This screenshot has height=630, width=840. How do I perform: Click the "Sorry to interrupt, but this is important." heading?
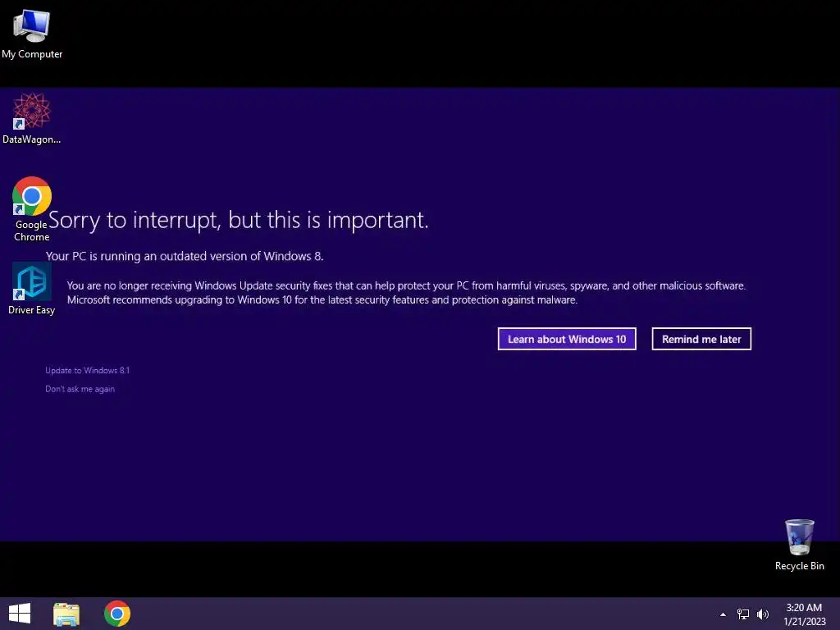click(239, 220)
